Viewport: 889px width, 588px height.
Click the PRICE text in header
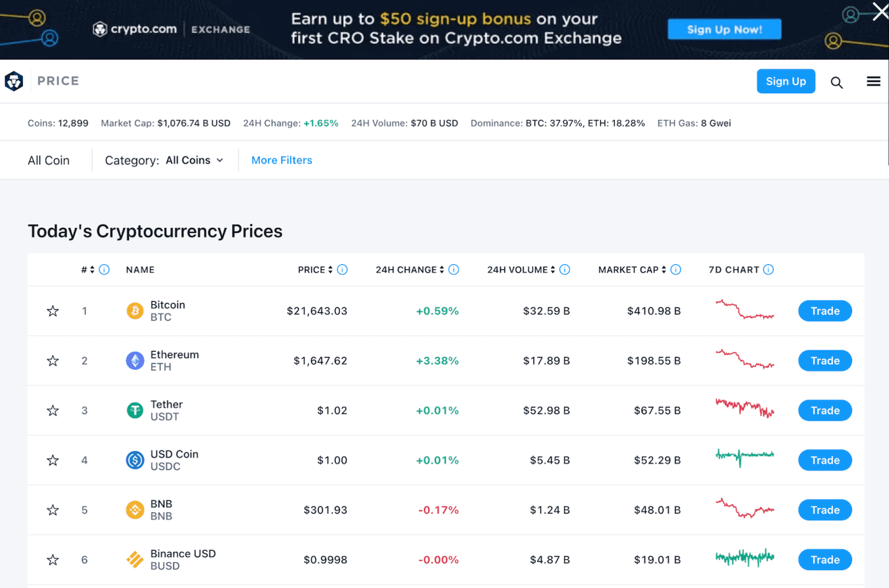coord(58,81)
